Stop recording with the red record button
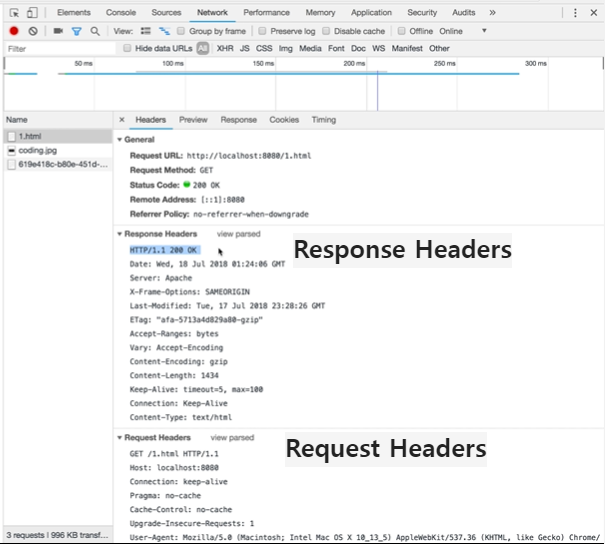This screenshot has height=544, width=605. coord(14,31)
